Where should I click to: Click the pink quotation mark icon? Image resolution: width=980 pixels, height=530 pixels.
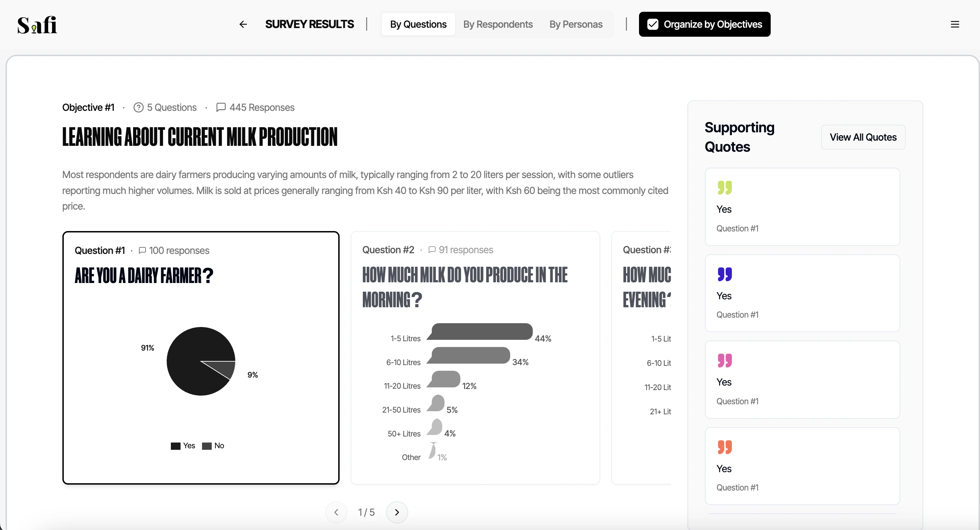[x=725, y=360]
